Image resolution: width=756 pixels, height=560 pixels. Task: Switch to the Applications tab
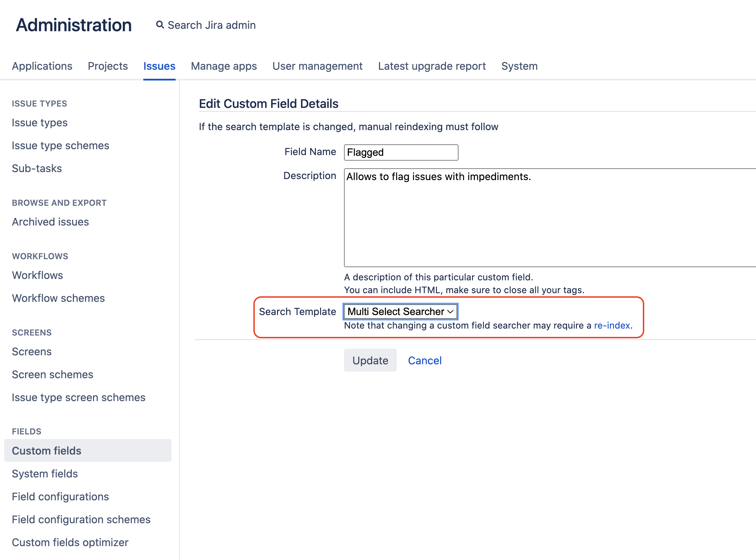(42, 66)
